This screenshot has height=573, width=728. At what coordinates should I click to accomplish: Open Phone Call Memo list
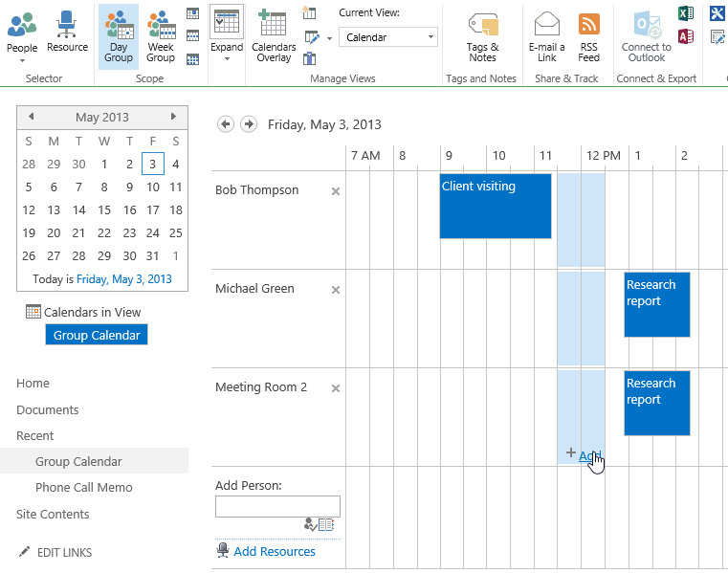click(x=84, y=488)
